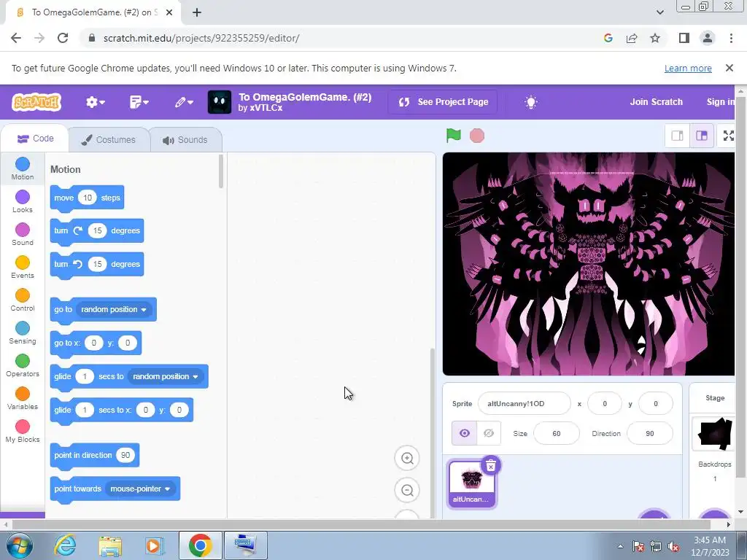Hide the sprite with crossed-eye icon
The width and height of the screenshot is (747, 560).
(x=489, y=433)
